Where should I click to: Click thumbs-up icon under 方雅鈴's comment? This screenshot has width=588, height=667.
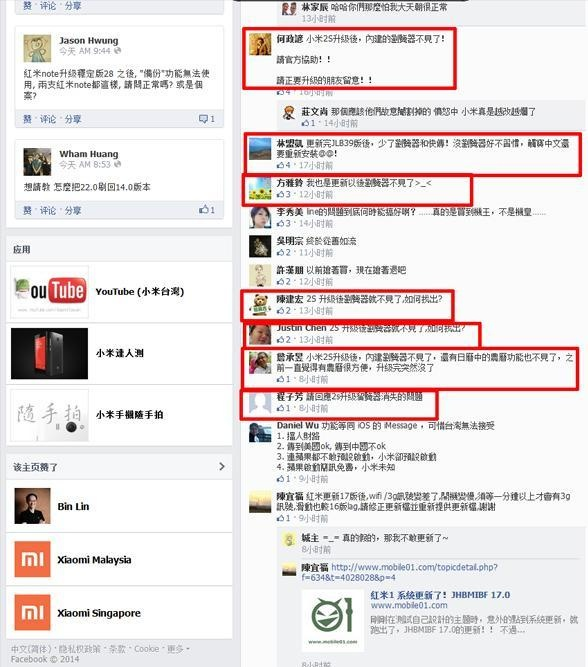[x=280, y=194]
